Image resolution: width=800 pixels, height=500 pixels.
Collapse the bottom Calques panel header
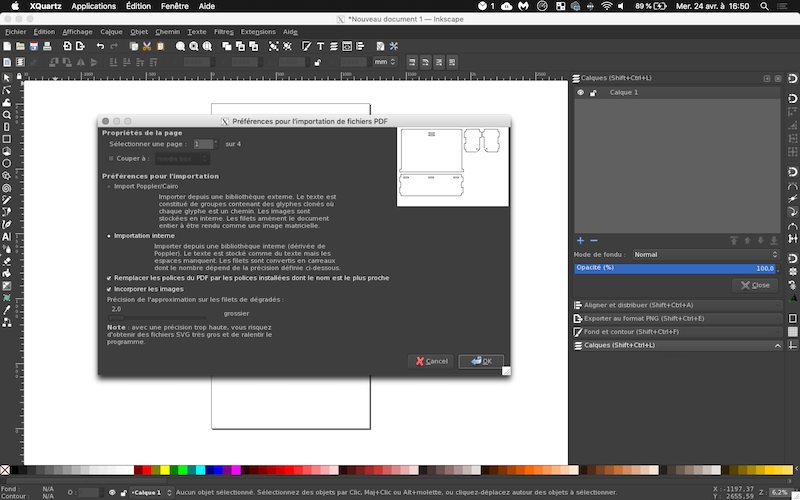[x=677, y=345]
